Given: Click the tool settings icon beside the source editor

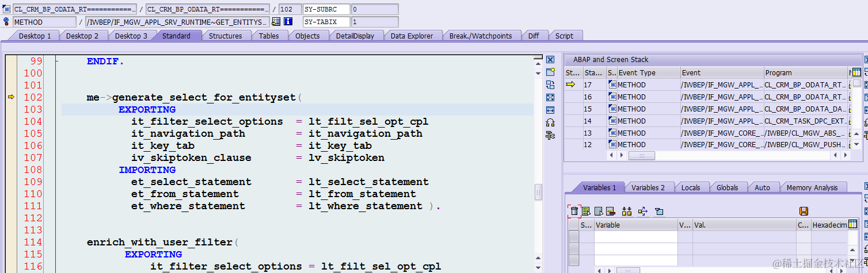Looking at the screenshot, I should coord(550,135).
